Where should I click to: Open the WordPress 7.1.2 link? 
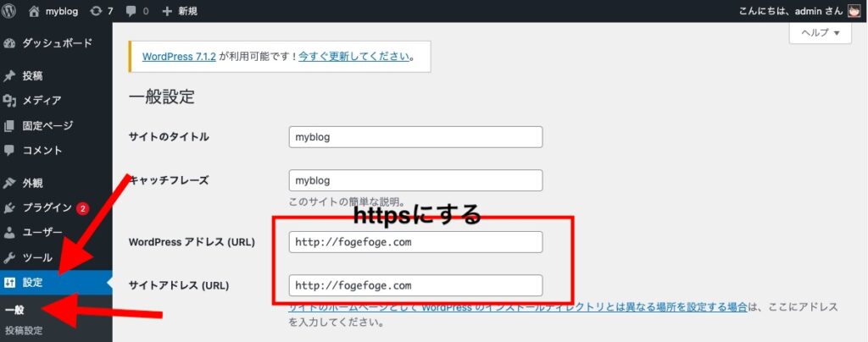179,57
